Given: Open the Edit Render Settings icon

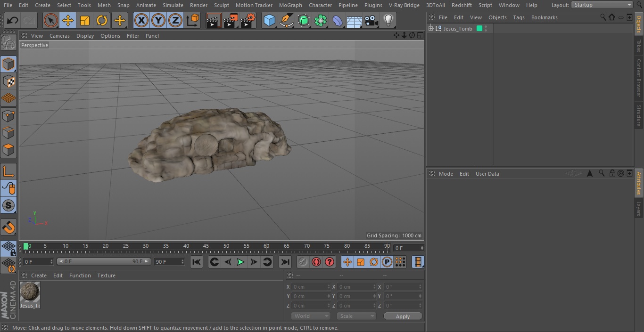Looking at the screenshot, I should click(x=248, y=21).
